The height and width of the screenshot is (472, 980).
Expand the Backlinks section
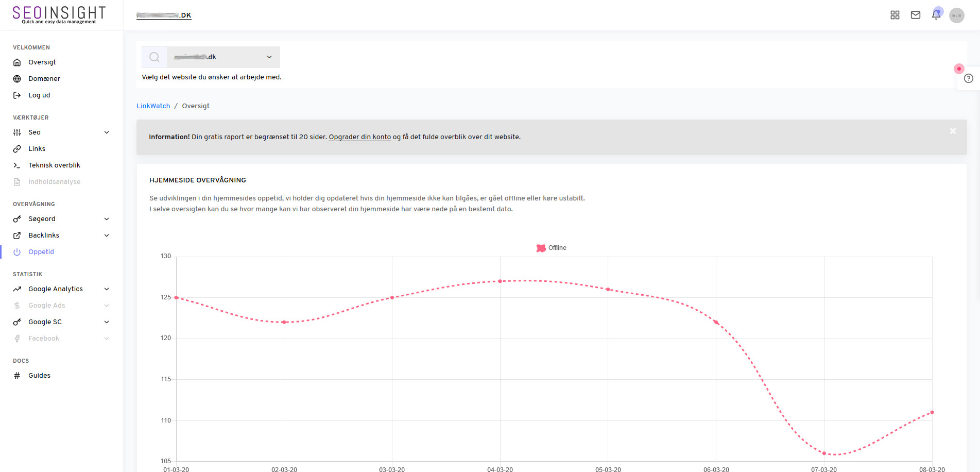click(x=106, y=235)
